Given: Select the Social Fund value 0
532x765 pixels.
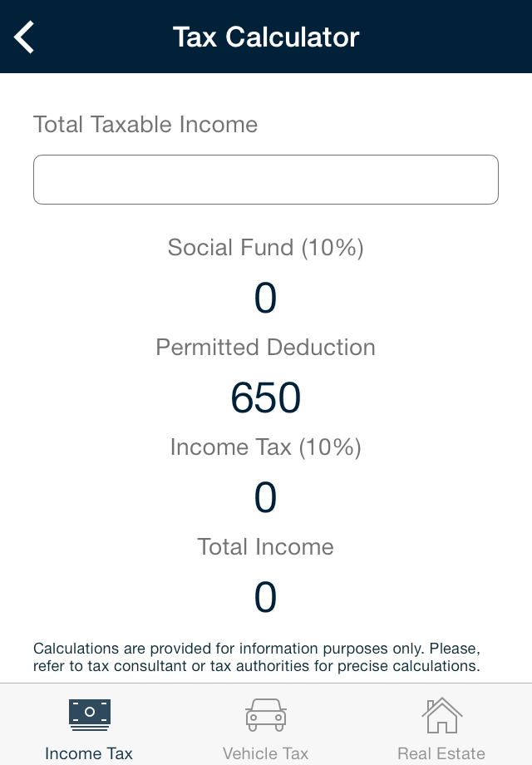Looking at the screenshot, I should pos(266,298).
